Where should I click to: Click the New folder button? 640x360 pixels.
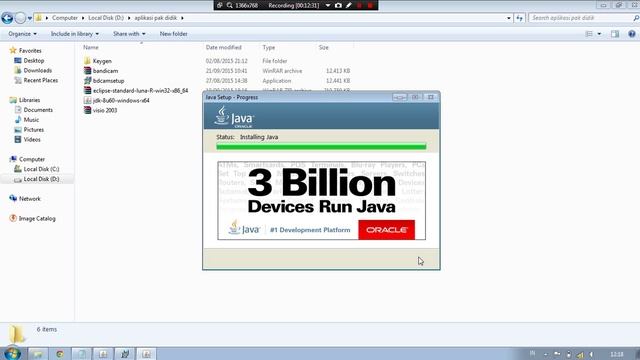[x=173, y=34]
